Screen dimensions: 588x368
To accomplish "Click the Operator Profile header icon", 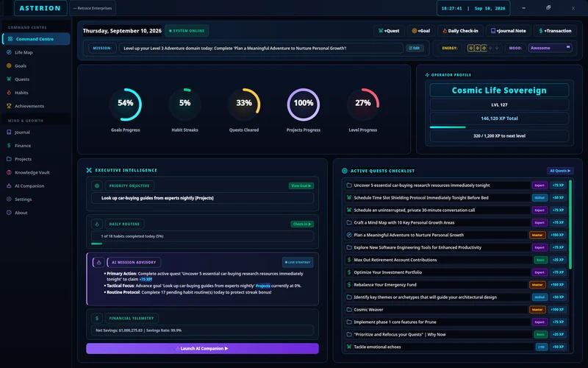I will coord(427,75).
